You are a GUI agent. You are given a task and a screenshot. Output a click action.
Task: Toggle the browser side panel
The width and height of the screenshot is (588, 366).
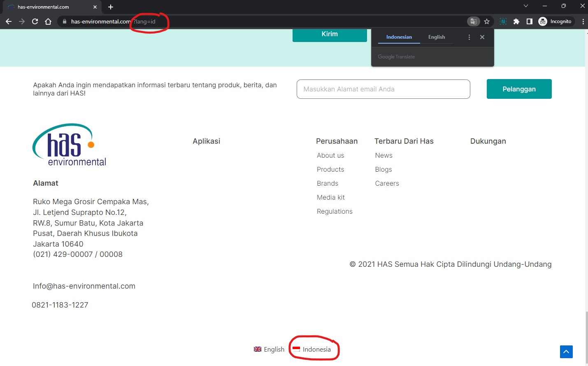point(529,21)
